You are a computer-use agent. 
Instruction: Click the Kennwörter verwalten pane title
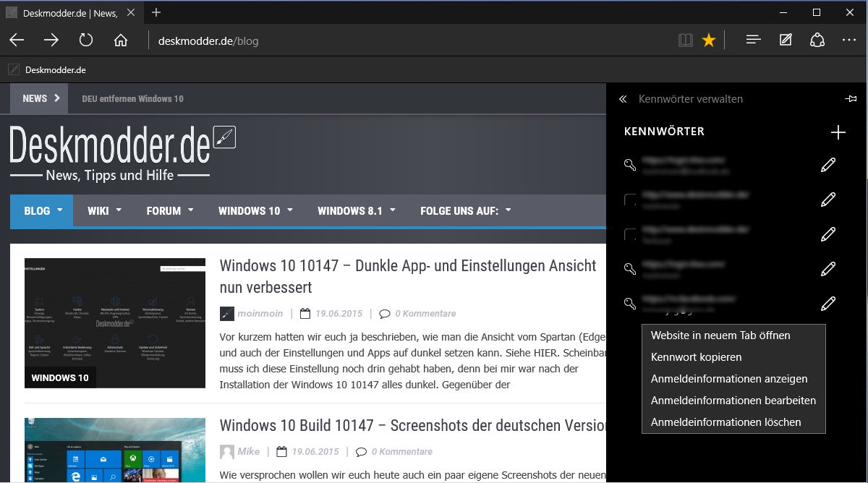(x=691, y=99)
